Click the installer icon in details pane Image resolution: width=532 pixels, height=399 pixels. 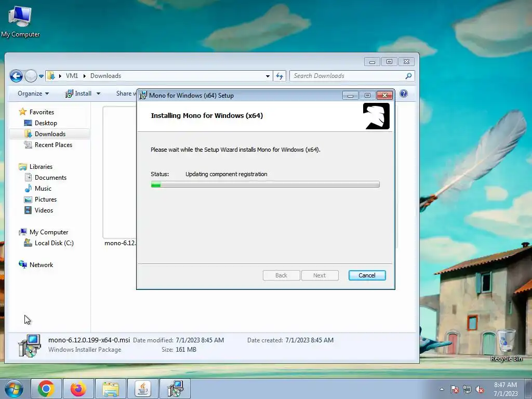(30, 345)
